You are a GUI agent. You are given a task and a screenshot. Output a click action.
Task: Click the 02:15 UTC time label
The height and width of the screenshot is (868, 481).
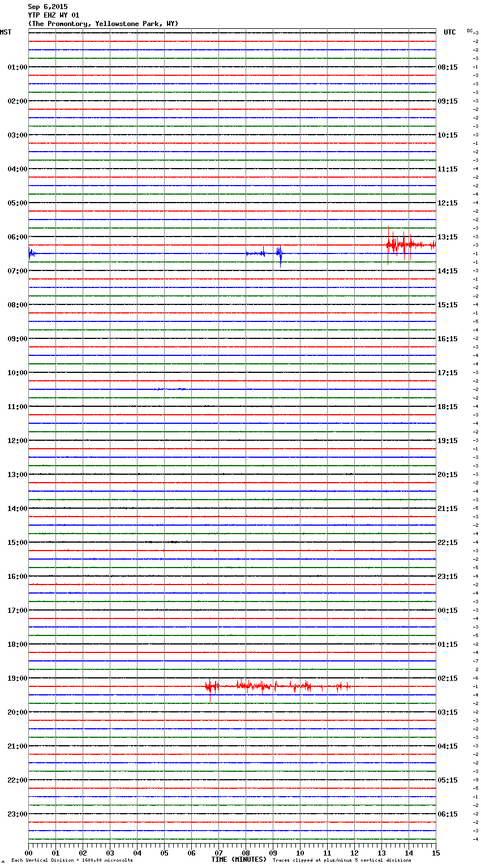448,678
